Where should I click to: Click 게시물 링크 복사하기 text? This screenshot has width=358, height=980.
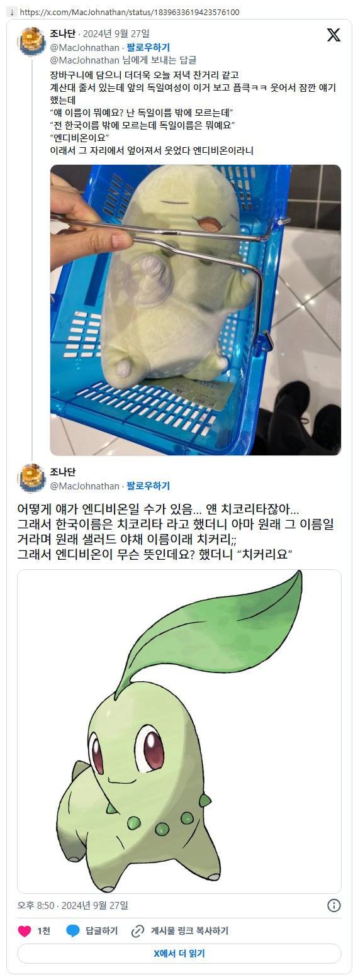(x=189, y=931)
